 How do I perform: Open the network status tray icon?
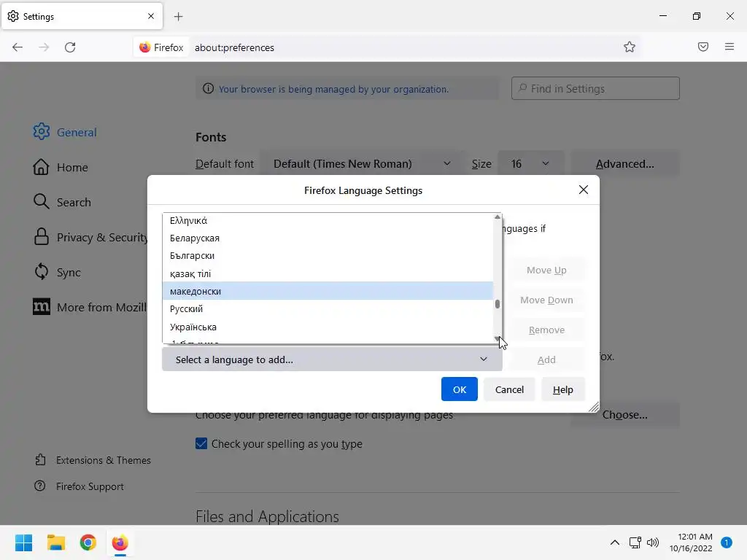635,542
